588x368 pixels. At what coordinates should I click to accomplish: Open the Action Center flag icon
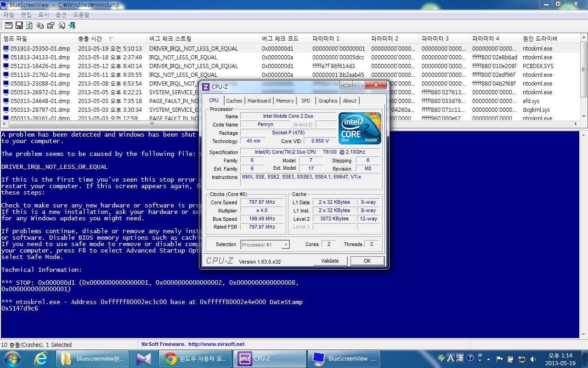point(500,359)
